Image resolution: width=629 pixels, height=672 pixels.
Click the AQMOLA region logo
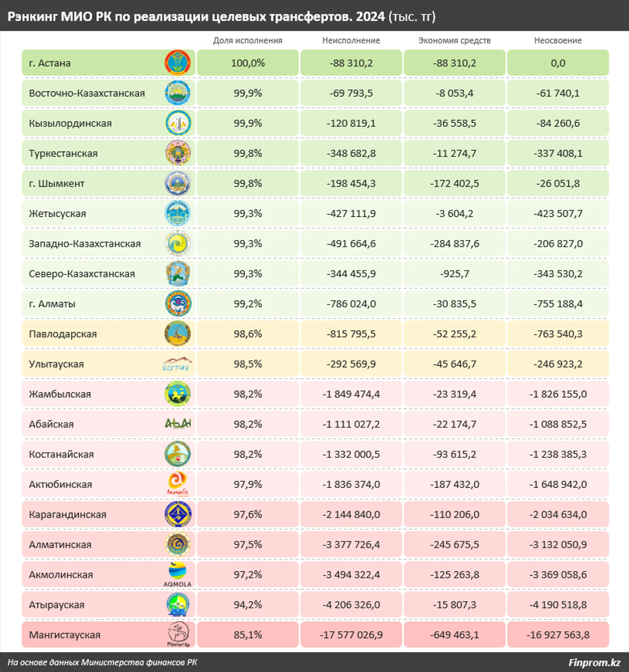click(x=178, y=575)
